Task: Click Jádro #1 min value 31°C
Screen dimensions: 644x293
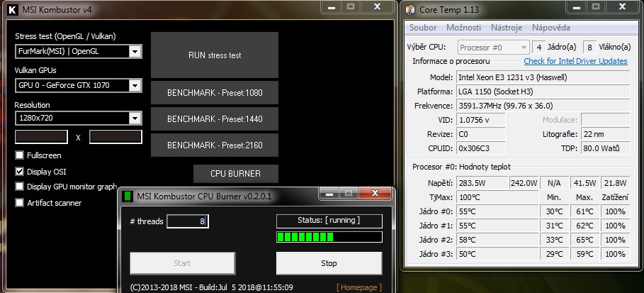Action: 555,226
